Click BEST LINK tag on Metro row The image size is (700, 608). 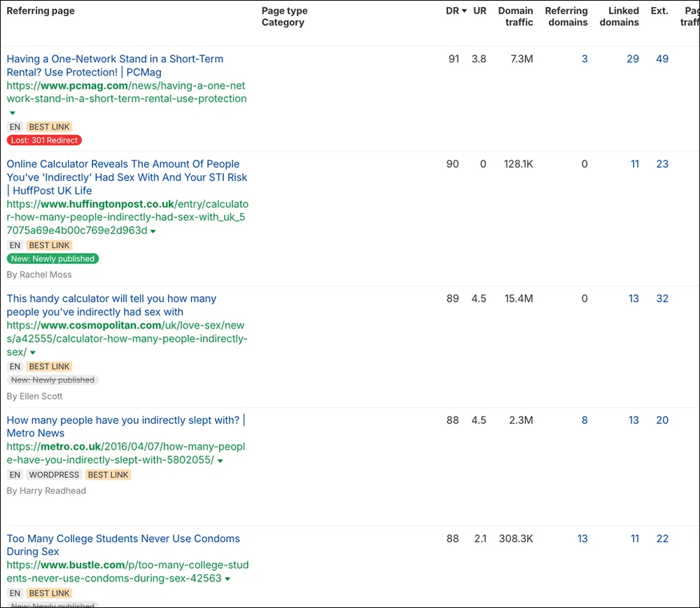tap(108, 475)
